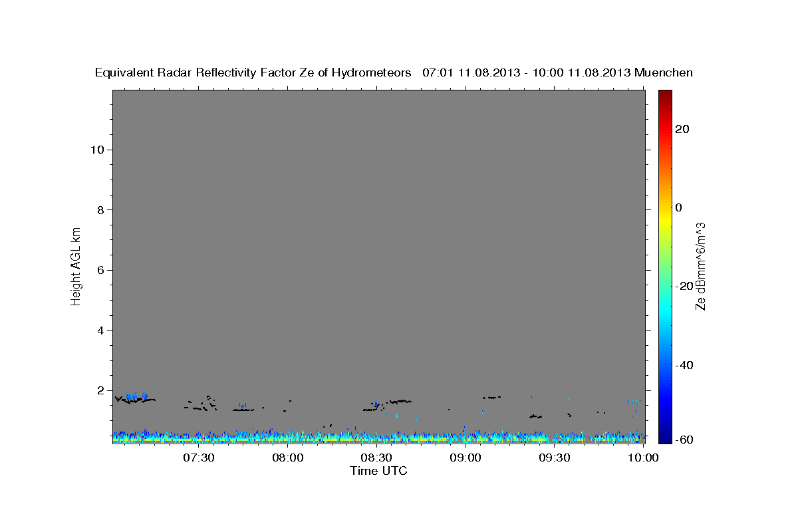Image resolution: width=798 pixels, height=532 pixels.
Task: Click the colorbar label '-40'
Action: (685, 365)
